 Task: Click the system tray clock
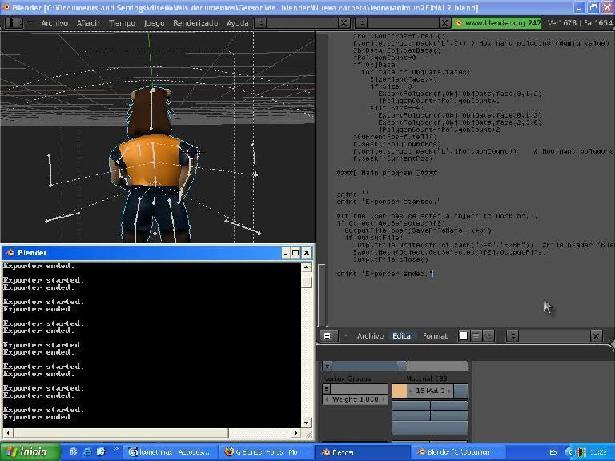pyautogui.click(x=599, y=452)
